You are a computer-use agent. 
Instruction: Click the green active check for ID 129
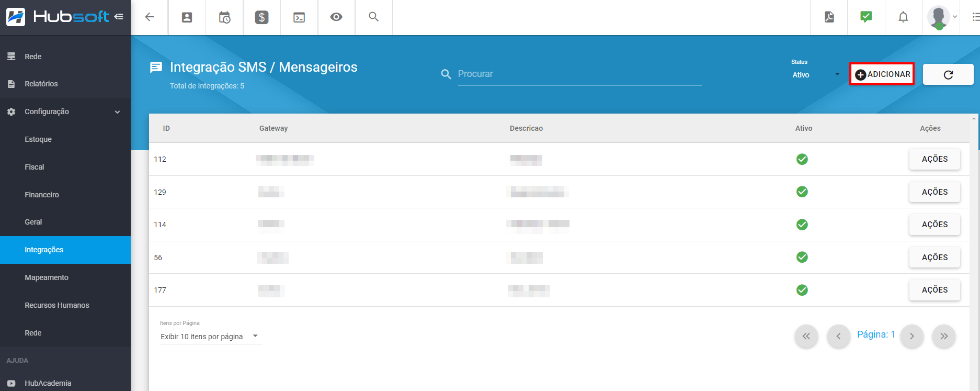(802, 192)
